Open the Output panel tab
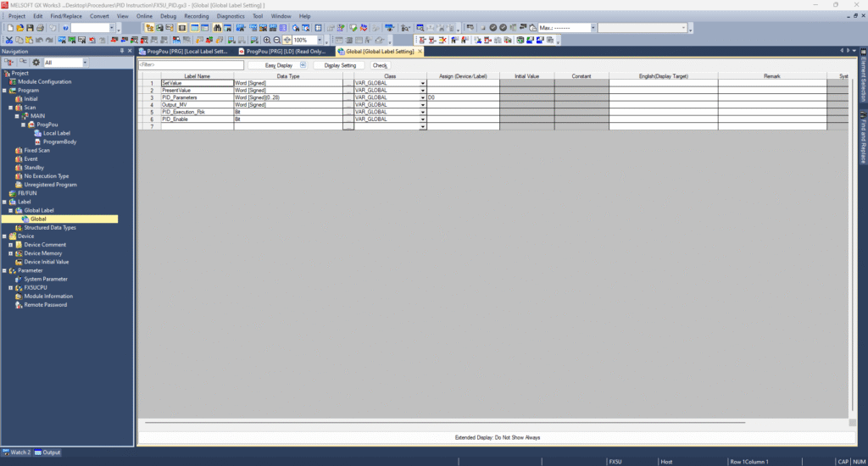Viewport: 868px width, 466px height. pos(47,452)
